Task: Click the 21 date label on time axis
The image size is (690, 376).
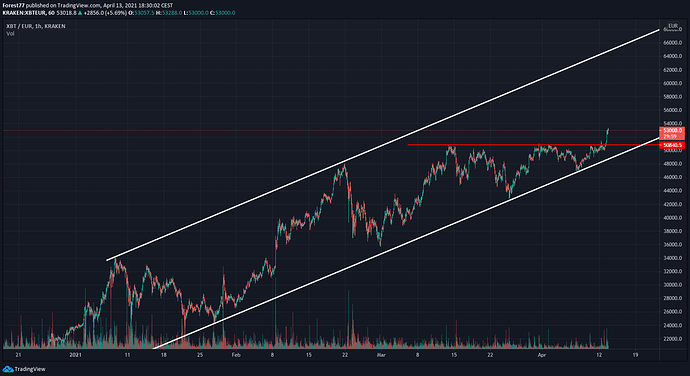Action: (x=18, y=355)
